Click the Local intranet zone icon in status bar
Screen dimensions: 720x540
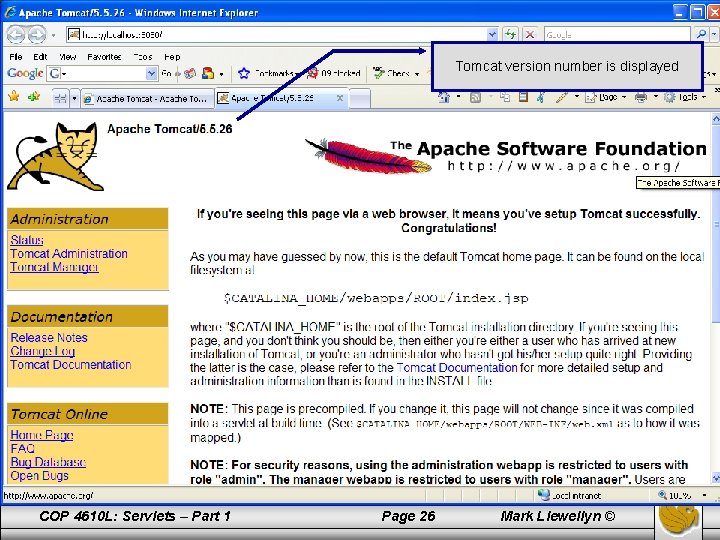point(543,495)
